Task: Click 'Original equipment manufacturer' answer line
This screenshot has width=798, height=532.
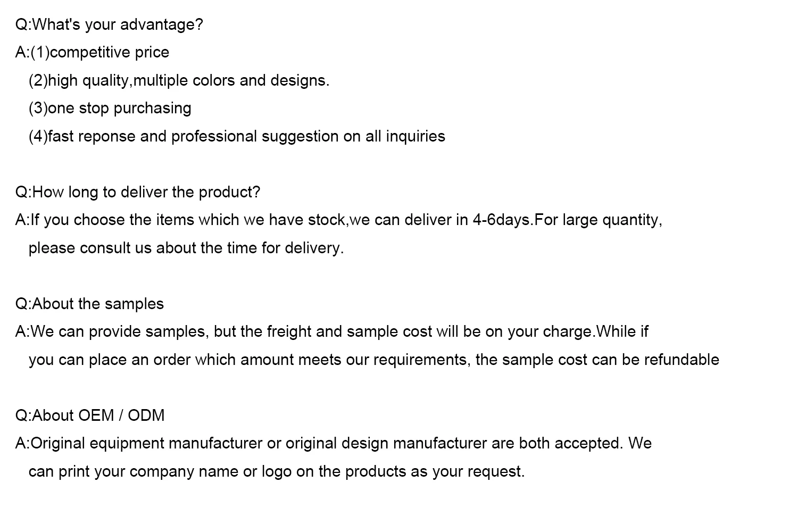Action: click(x=333, y=444)
